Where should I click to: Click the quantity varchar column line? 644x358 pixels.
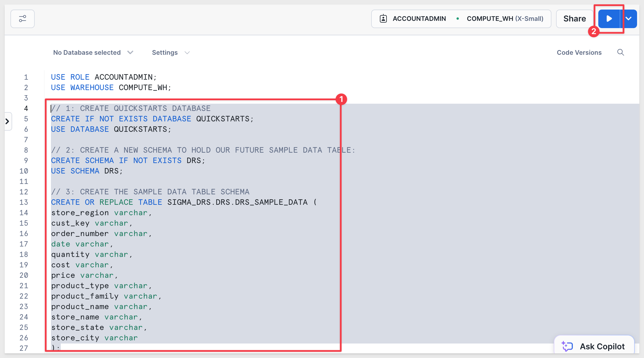coord(92,254)
